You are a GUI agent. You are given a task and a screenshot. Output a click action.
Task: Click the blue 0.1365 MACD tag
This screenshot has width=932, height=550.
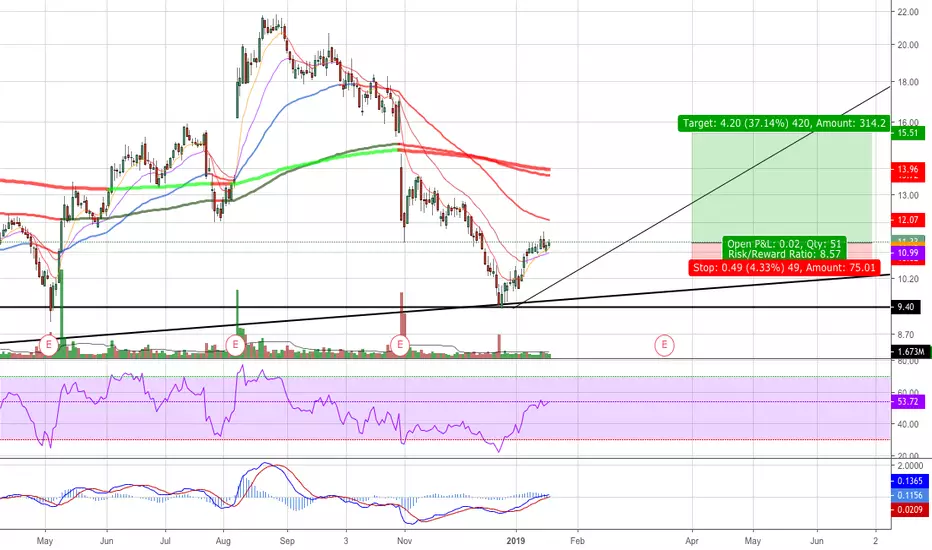[909, 480]
